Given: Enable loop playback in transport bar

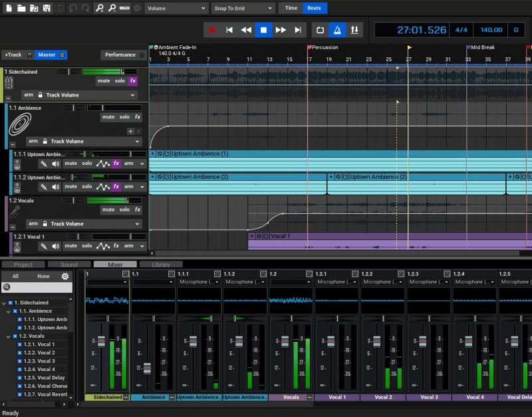Looking at the screenshot, I should [320, 30].
